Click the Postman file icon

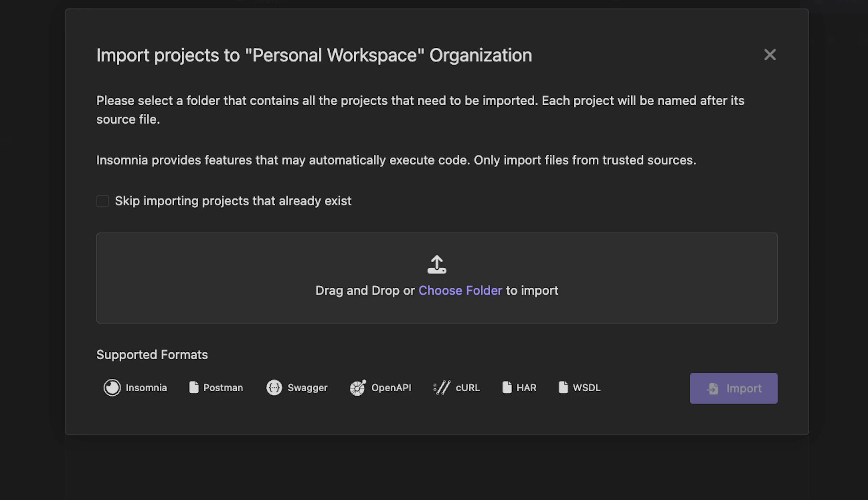pyautogui.click(x=194, y=387)
